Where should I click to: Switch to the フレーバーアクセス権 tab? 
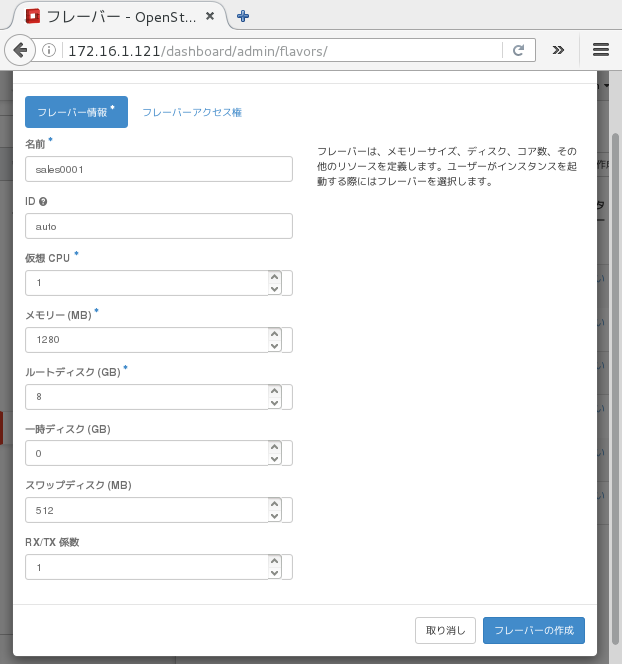[x=192, y=113]
